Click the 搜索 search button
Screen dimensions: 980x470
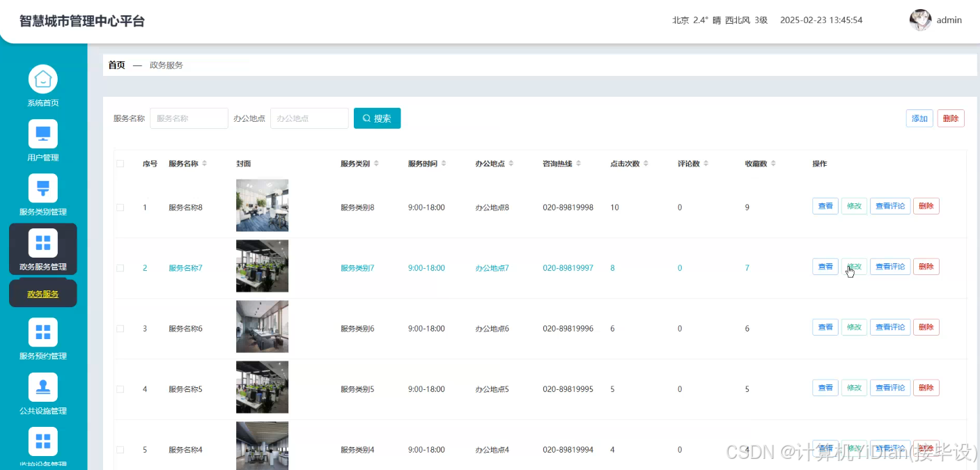(x=377, y=118)
